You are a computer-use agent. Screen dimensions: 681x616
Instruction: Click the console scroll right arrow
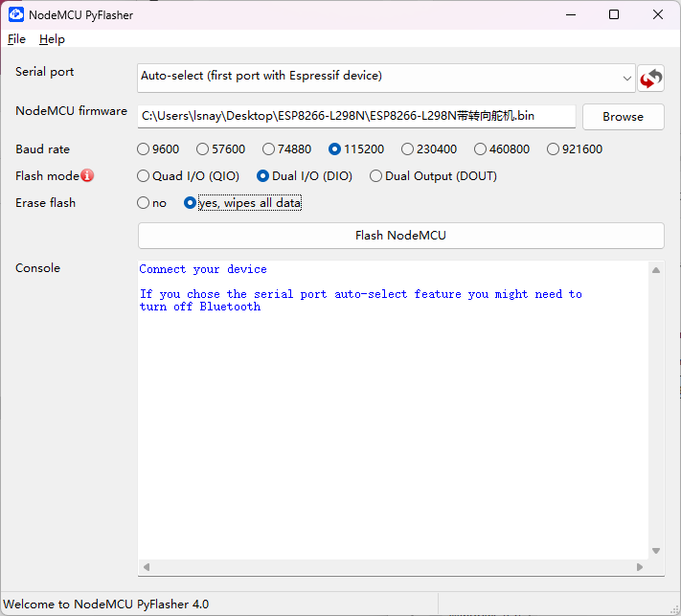tap(640, 567)
